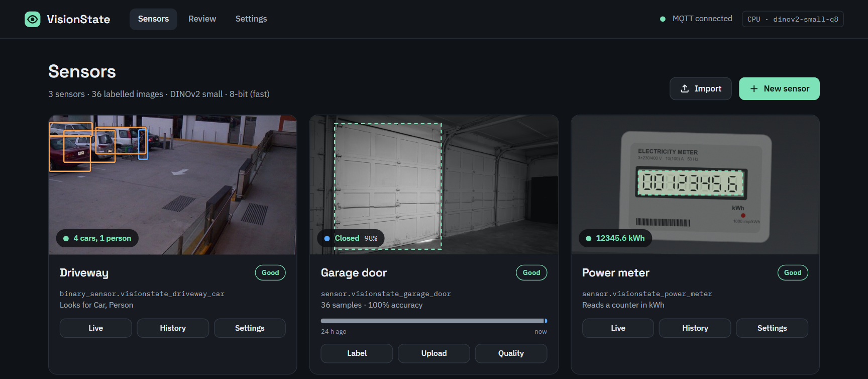868x379 pixels.
Task: Click the VisionState eye logo icon
Action: click(x=33, y=19)
